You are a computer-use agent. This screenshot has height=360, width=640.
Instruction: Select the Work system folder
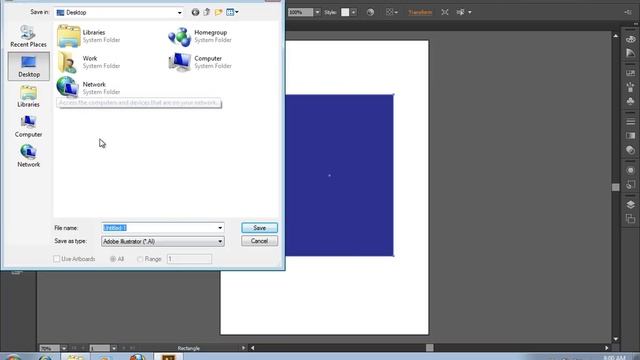89,62
